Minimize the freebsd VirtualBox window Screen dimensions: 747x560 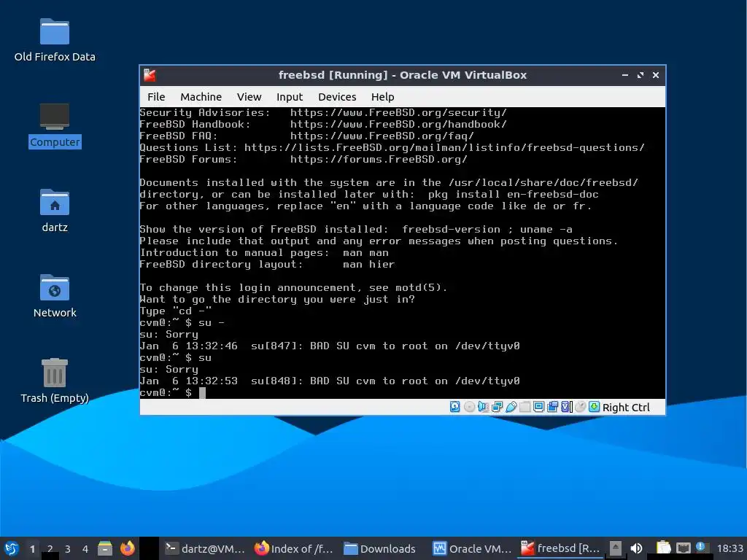[x=625, y=75]
